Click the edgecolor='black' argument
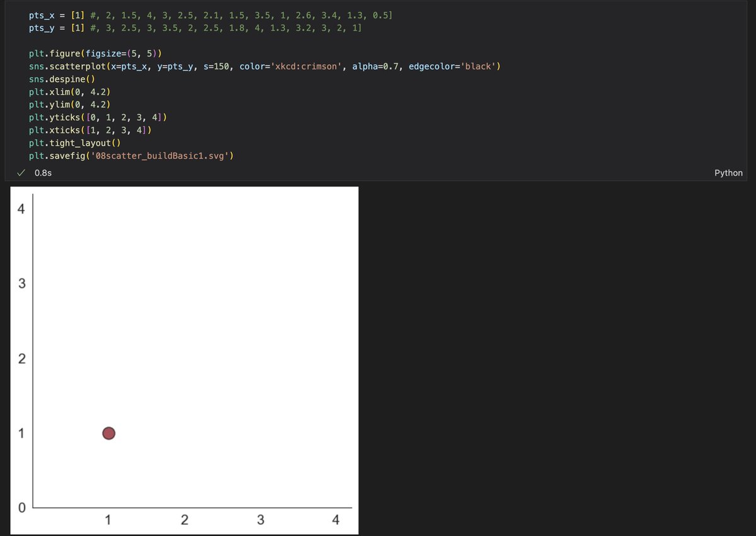 [x=452, y=66]
